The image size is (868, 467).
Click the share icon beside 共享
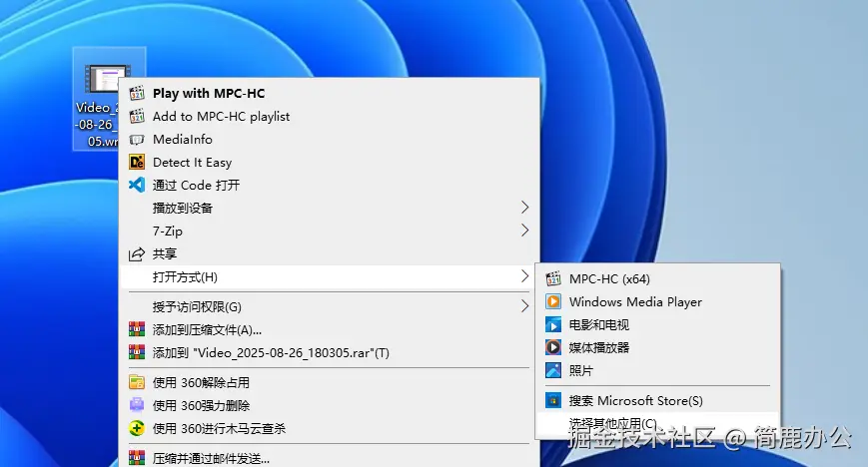point(137,254)
